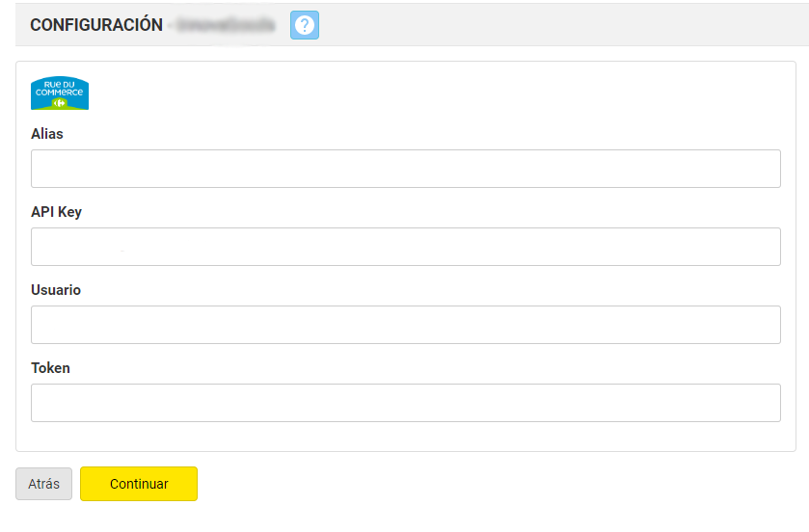
Task: Open the blue question mark help icon
Action: click(305, 25)
